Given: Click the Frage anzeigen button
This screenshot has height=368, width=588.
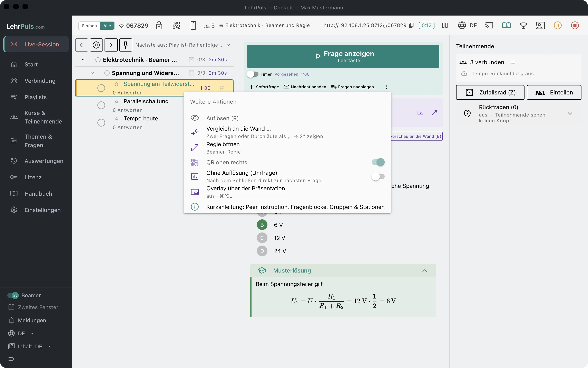Looking at the screenshot, I should tap(343, 56).
